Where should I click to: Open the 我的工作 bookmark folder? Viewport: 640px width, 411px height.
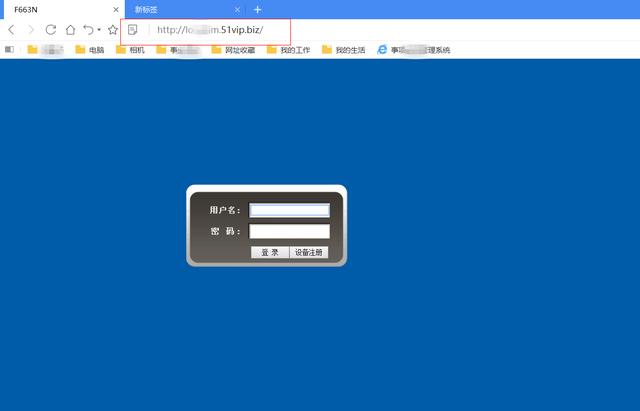click(289, 50)
